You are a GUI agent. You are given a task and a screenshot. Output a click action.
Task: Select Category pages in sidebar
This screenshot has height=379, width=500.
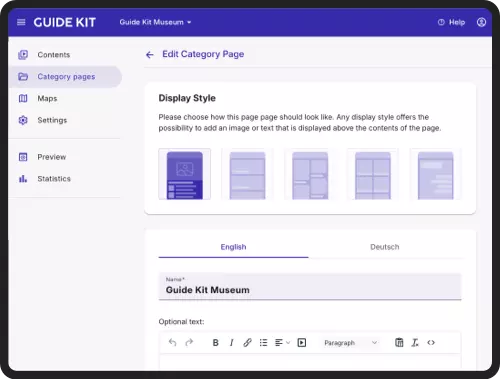click(65, 77)
